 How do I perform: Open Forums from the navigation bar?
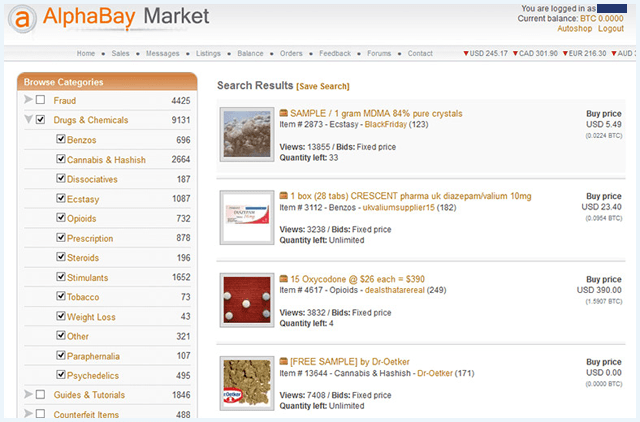(379, 53)
